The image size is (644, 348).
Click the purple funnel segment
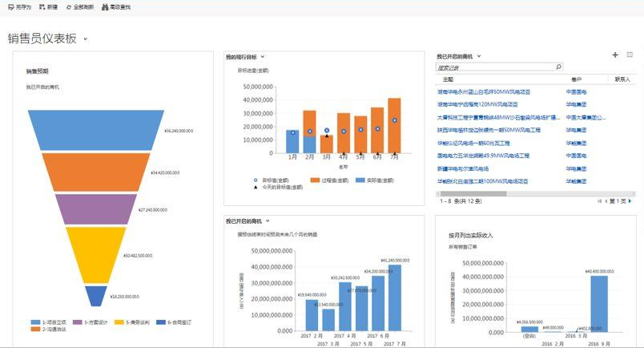tap(96, 209)
